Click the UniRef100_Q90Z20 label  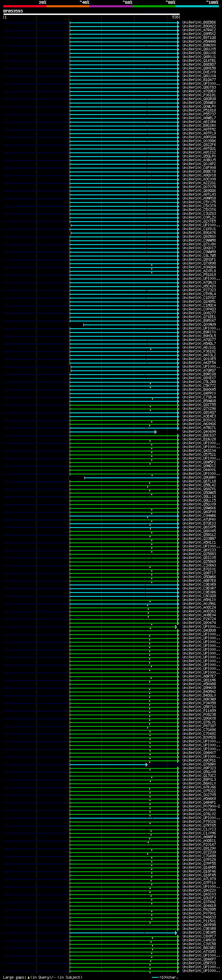(x=199, y=891)
